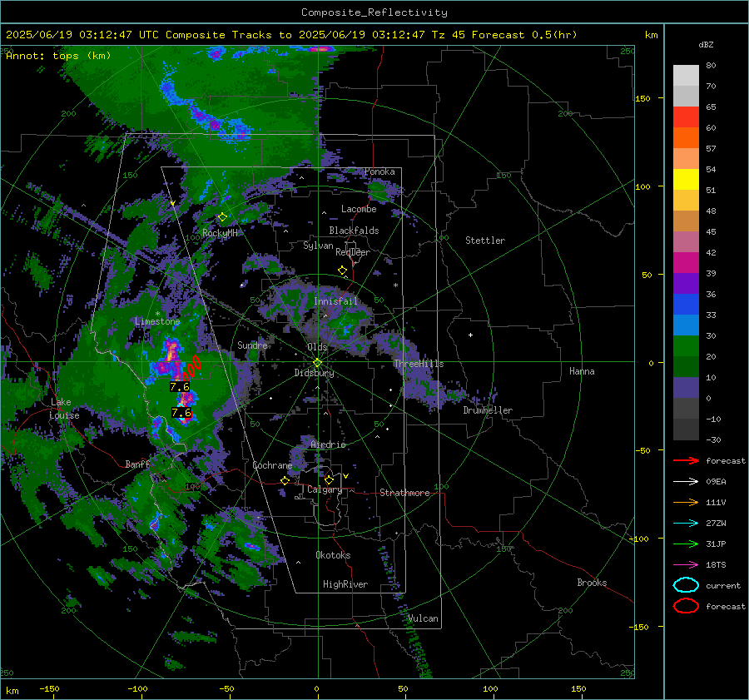Pick the orange 57 dBZ color swatch

[686, 138]
